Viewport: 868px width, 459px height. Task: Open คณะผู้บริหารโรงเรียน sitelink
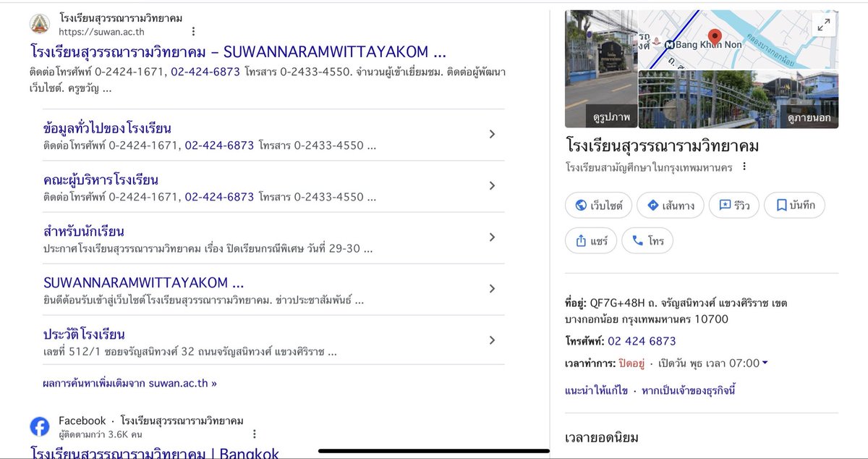click(x=101, y=180)
